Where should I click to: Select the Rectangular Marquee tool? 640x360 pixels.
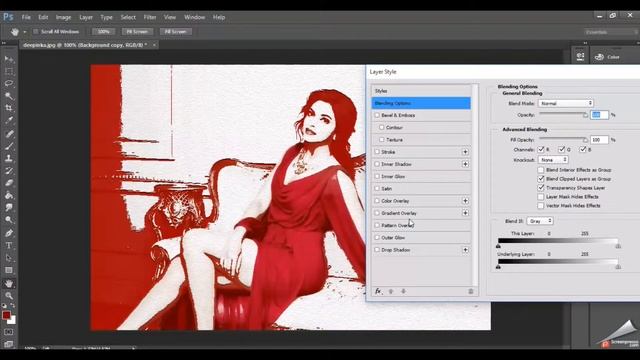(x=9, y=71)
